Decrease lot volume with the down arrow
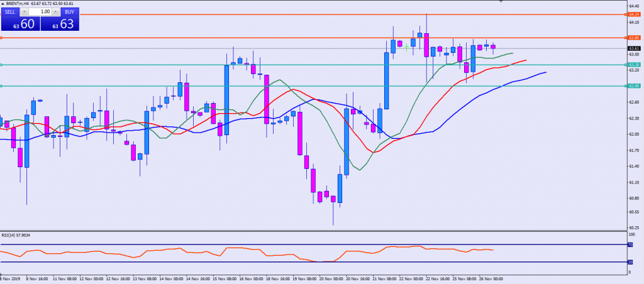The image size is (644, 284). pyautogui.click(x=24, y=11)
